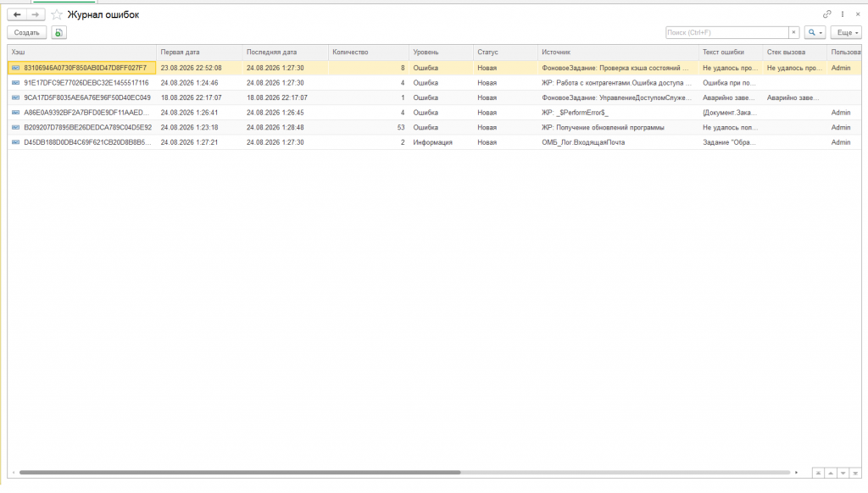Click first date 24.08.2026 1:24:46
The width and height of the screenshot is (868, 493).
pyautogui.click(x=189, y=83)
